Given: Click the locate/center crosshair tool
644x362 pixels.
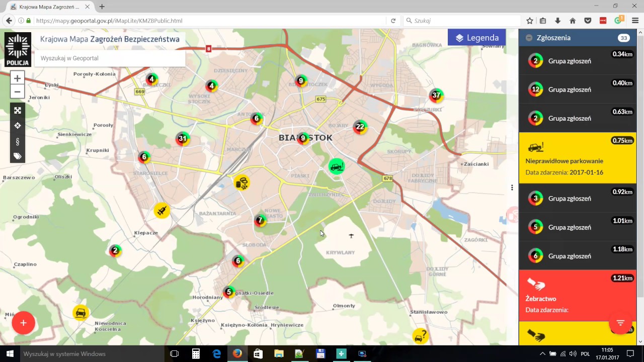Looking at the screenshot, I should click(17, 126).
